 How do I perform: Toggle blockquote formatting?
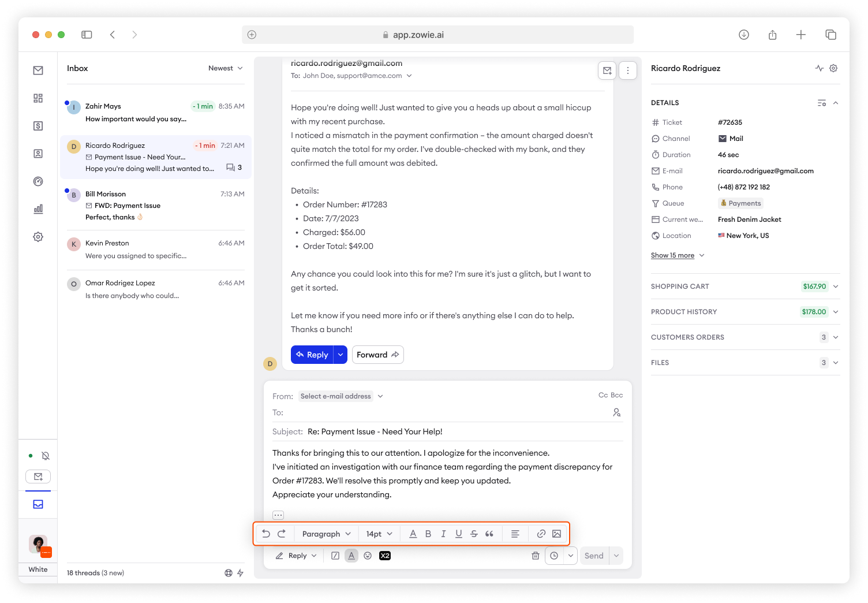coord(489,534)
